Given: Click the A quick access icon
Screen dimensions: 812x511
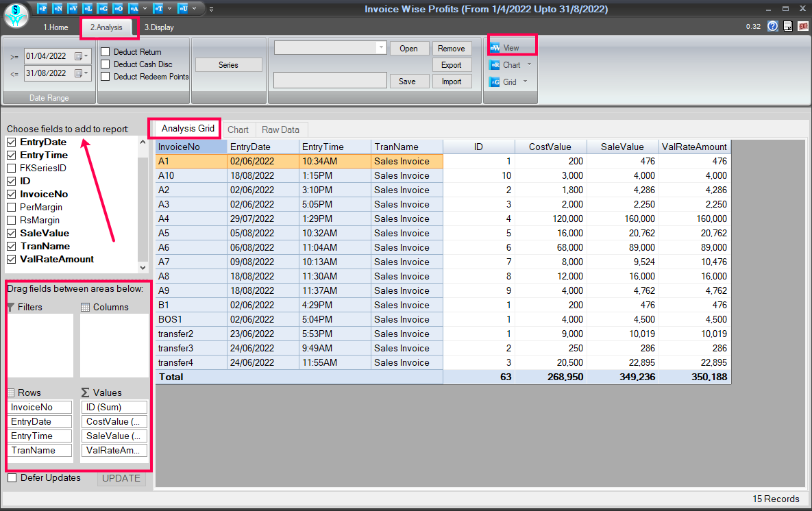Looking at the screenshot, I should 134,8.
